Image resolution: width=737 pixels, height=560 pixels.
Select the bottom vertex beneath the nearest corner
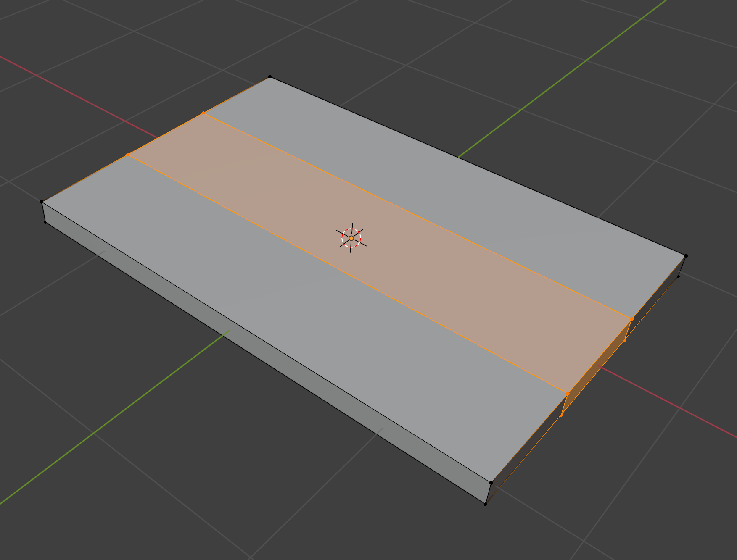(485, 504)
